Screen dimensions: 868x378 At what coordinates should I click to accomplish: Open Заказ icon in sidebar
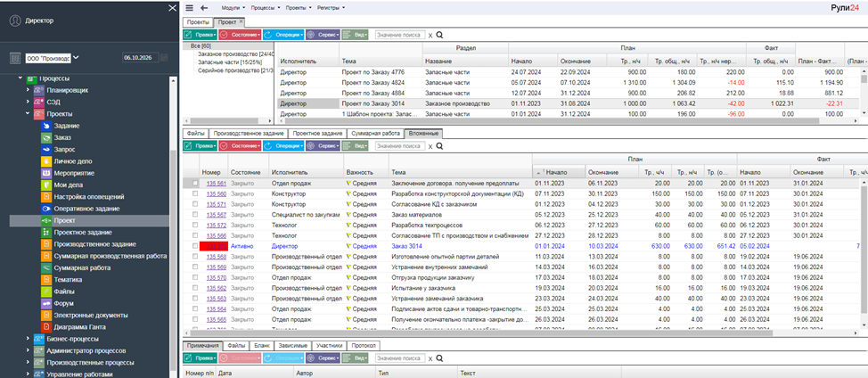click(x=46, y=137)
